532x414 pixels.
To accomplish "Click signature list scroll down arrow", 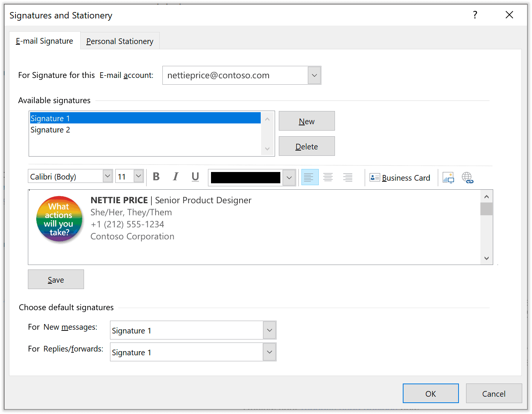I will 267,149.
